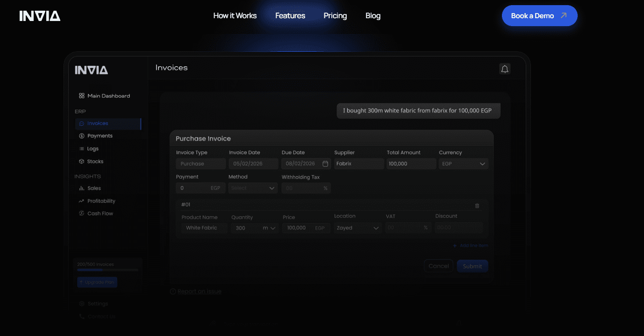Click the Book a Demo button

(539, 16)
